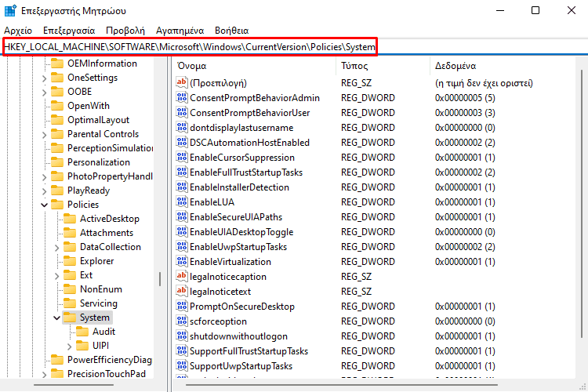This screenshot has width=588, height=392.
Task: Select the PerceptionSimulation key
Action: pos(110,148)
